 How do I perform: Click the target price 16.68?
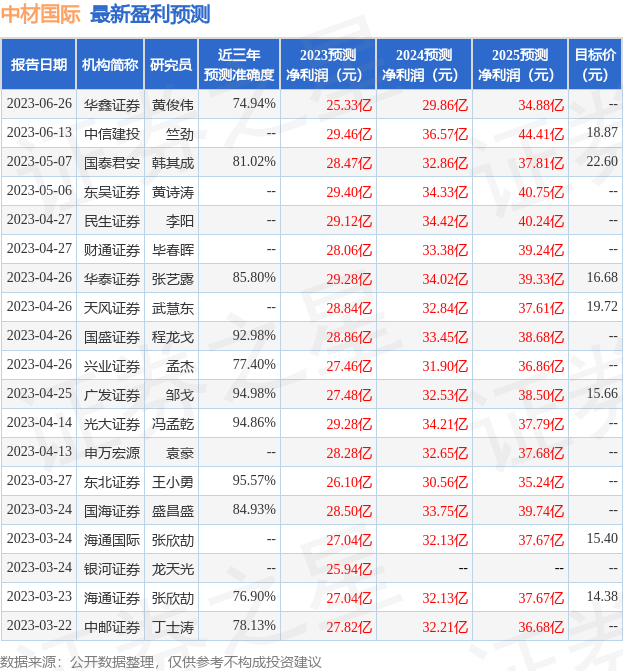coord(602,278)
